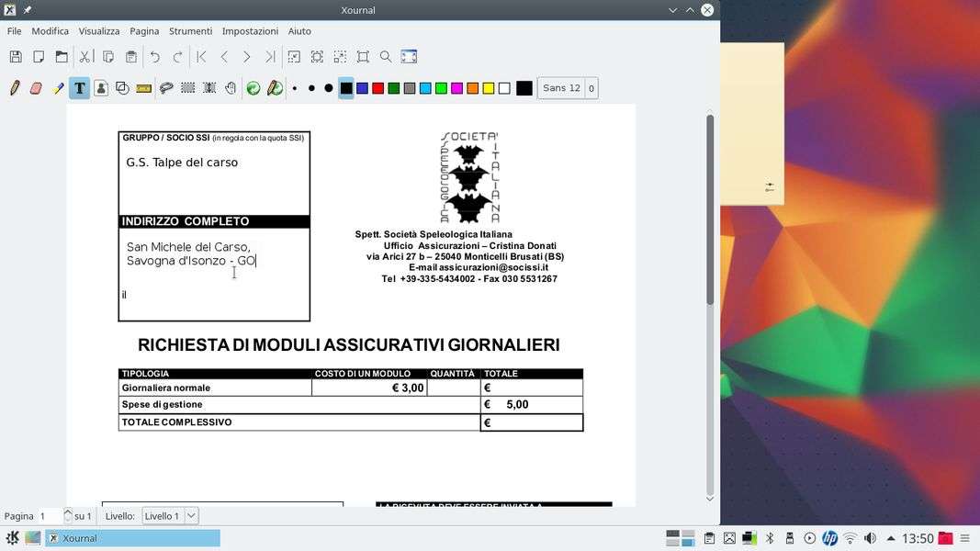Toggle fullscreen mode icon
Image resolution: width=980 pixels, height=551 pixels.
(x=409, y=57)
